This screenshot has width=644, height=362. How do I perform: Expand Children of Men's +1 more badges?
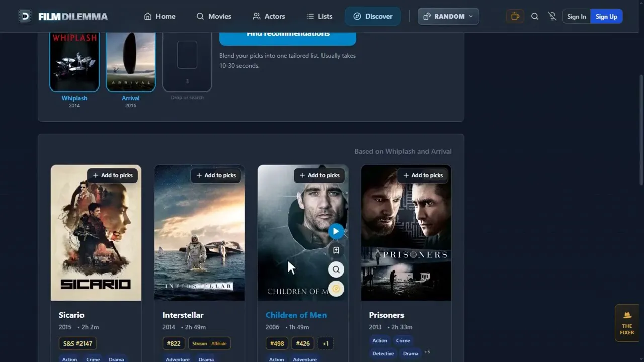(x=326, y=344)
